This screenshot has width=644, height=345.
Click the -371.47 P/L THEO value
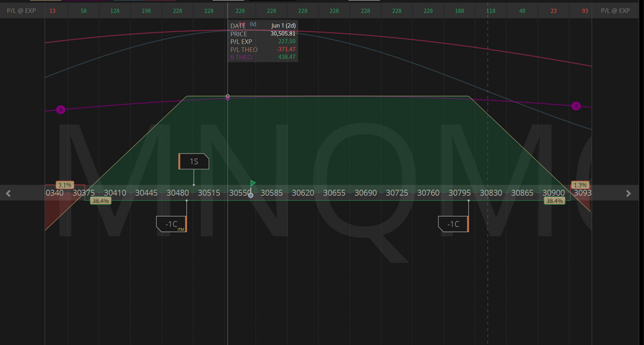[x=286, y=49]
